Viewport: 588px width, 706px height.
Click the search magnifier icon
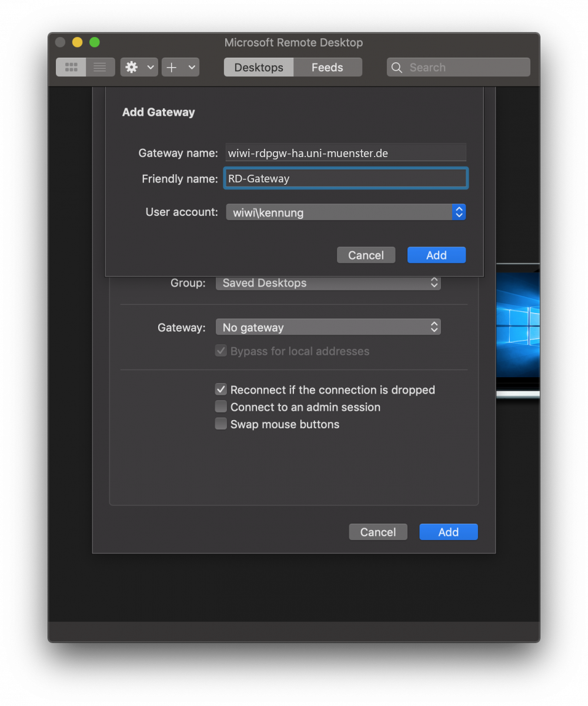click(397, 67)
